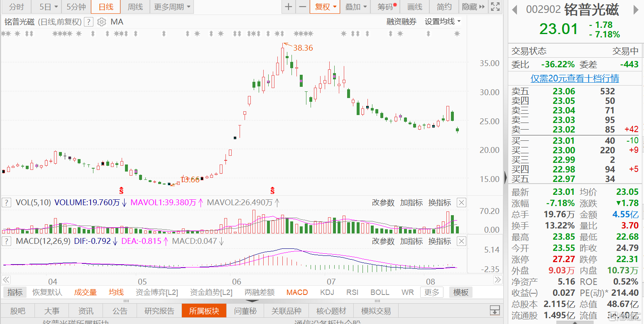Click 仅需20元查看十档行情 link
644x324 pixels.
coord(575,78)
